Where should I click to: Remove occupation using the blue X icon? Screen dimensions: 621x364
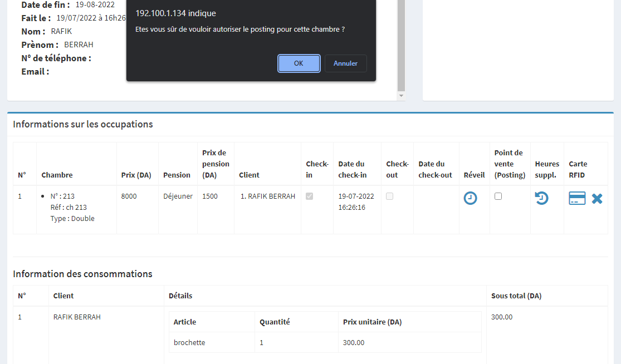tap(597, 198)
